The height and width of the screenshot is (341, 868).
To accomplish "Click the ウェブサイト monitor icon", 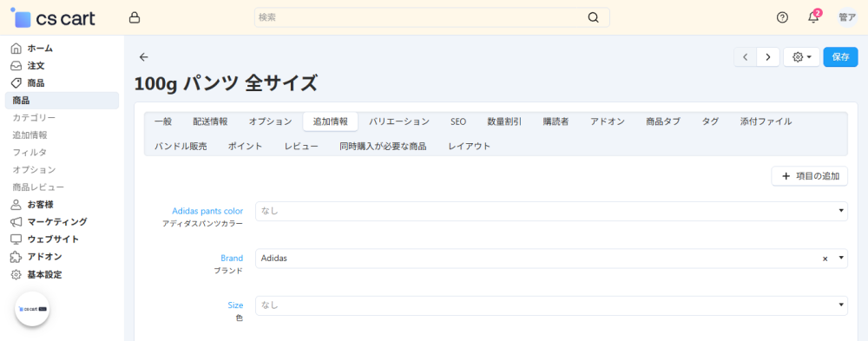I will tap(16, 239).
